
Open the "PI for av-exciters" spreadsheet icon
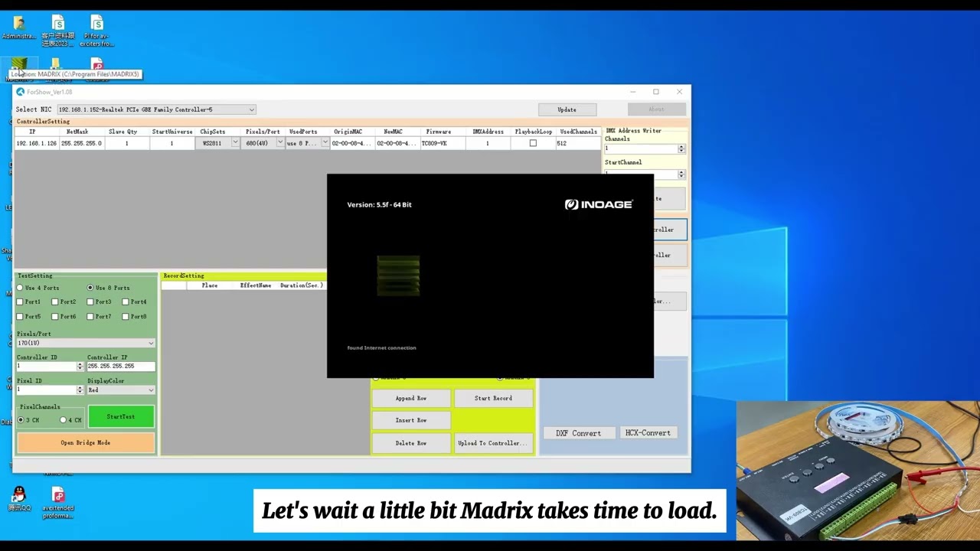click(x=96, y=31)
